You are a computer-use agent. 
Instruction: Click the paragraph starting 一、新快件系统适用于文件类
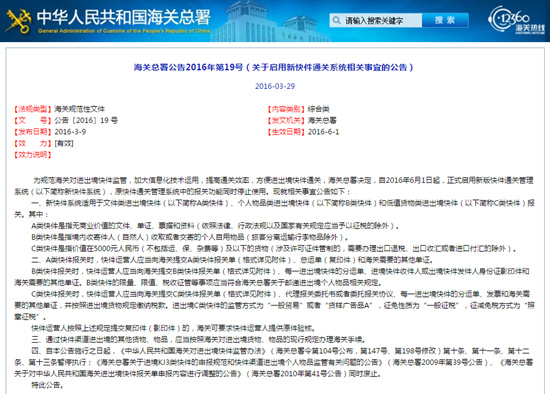[x=274, y=208]
